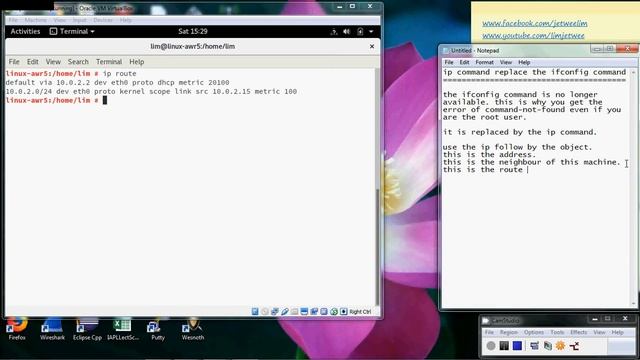This screenshot has height=360, width=640.
Task: Open the Help menu in the Terminal window
Action: click(x=137, y=62)
